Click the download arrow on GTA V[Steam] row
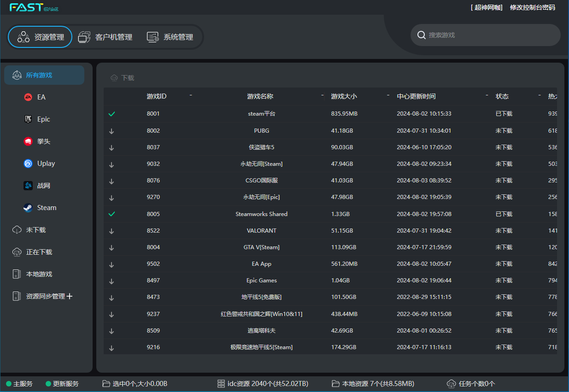569x392 pixels. [111, 247]
